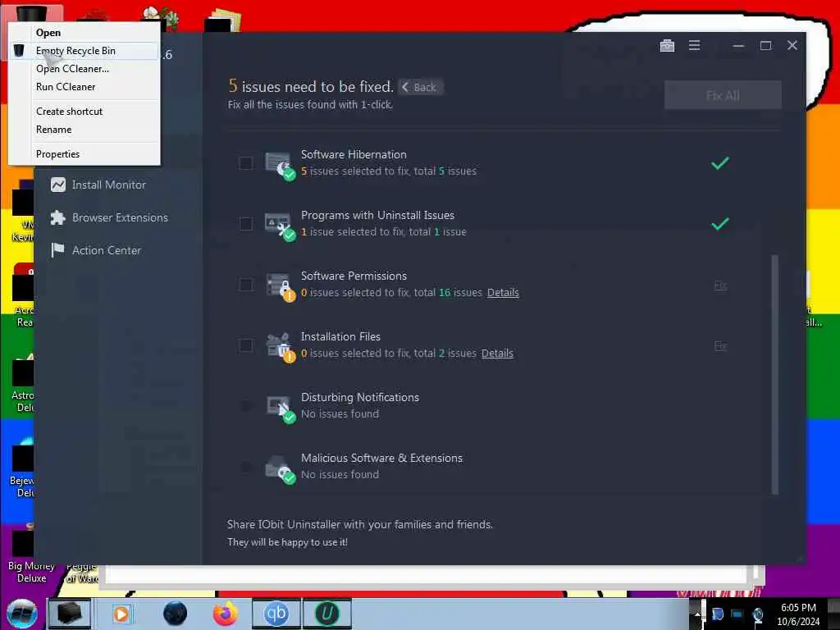Click the green checkmark for Software Hibernation
The image size is (840, 630).
tap(720, 163)
